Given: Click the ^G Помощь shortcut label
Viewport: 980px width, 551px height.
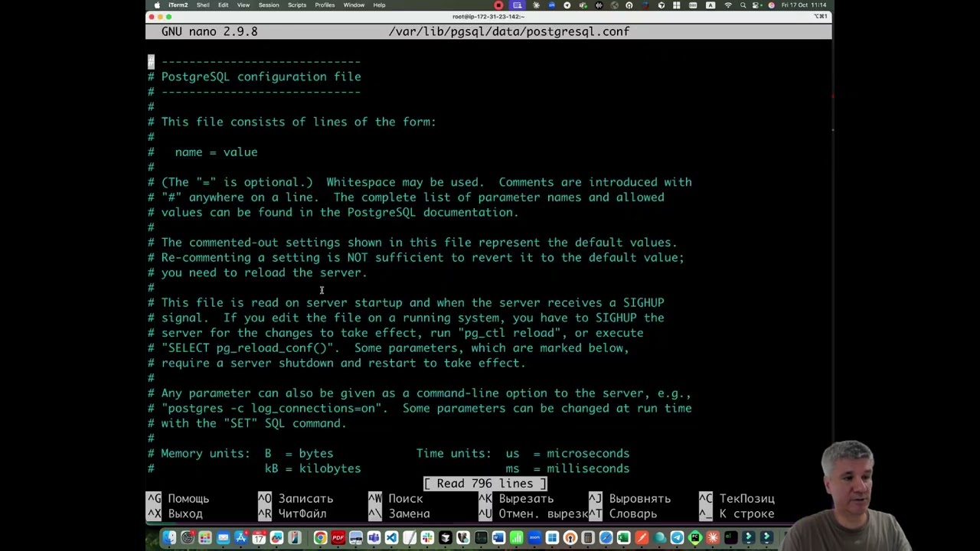Looking at the screenshot, I should [x=178, y=499].
